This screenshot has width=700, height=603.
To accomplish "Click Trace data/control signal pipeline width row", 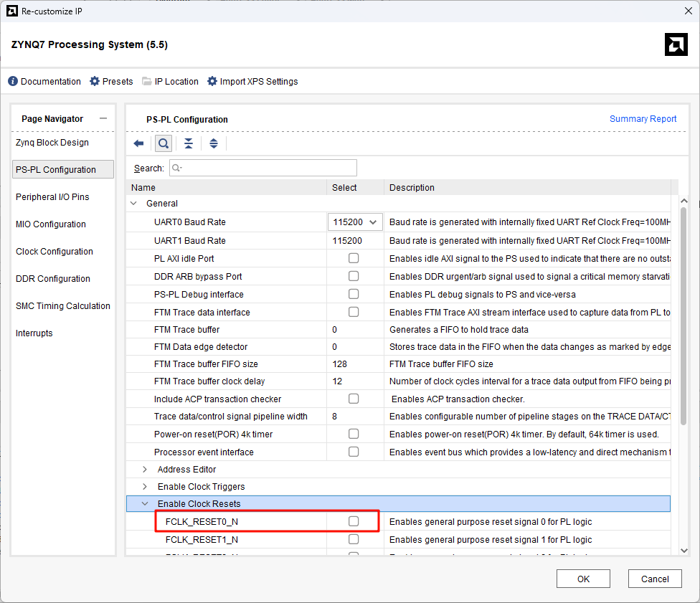I will [398, 416].
